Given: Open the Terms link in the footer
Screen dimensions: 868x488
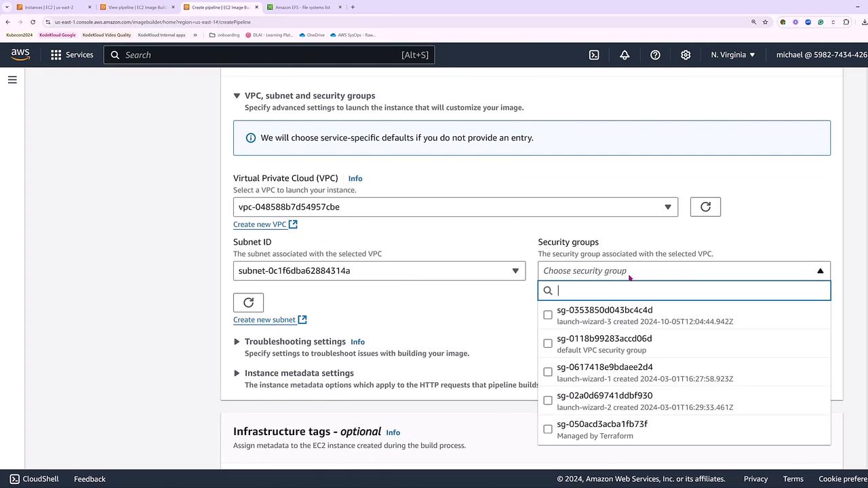Looking at the screenshot, I should (x=793, y=479).
